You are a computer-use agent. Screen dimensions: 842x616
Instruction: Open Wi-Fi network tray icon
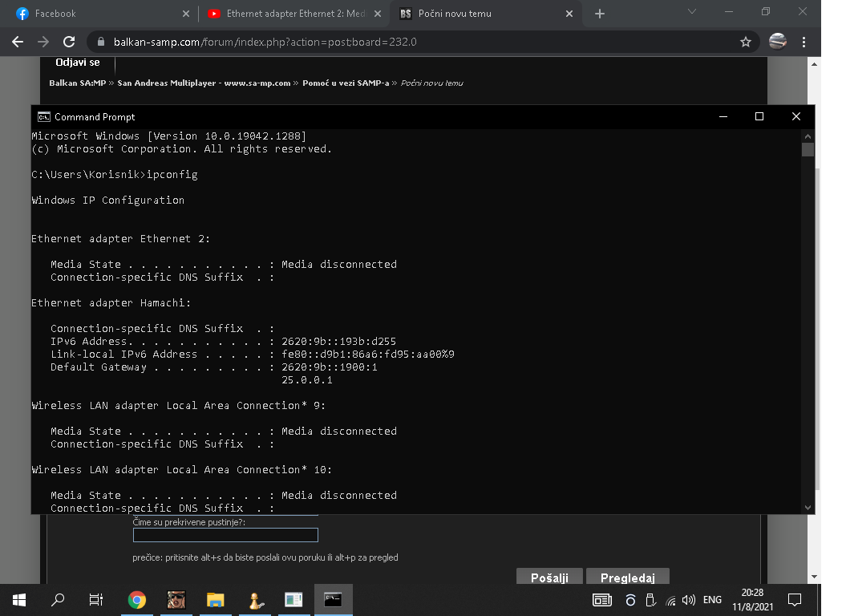click(670, 601)
